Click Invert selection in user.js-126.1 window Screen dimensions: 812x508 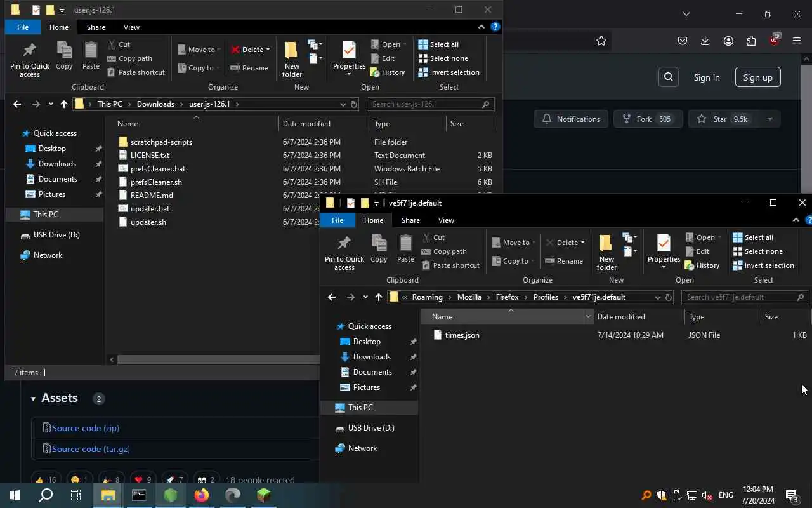tap(449, 72)
